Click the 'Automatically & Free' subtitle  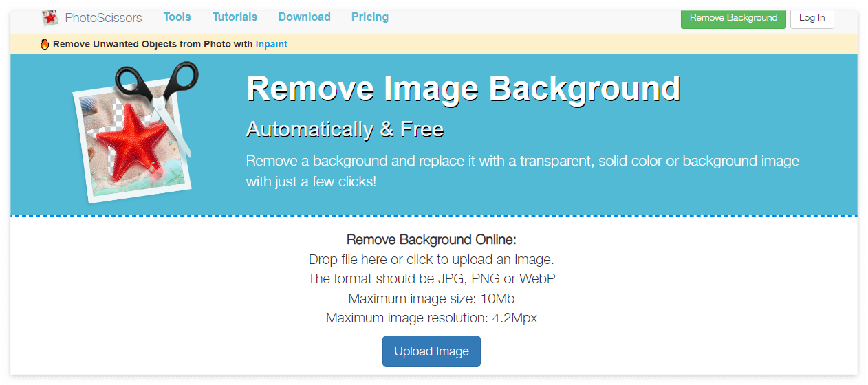click(345, 129)
